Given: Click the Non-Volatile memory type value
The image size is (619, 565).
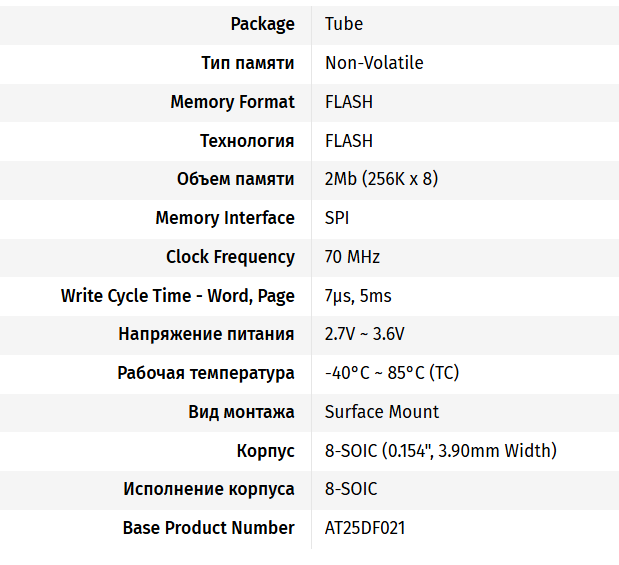Looking at the screenshot, I should pos(374,63).
